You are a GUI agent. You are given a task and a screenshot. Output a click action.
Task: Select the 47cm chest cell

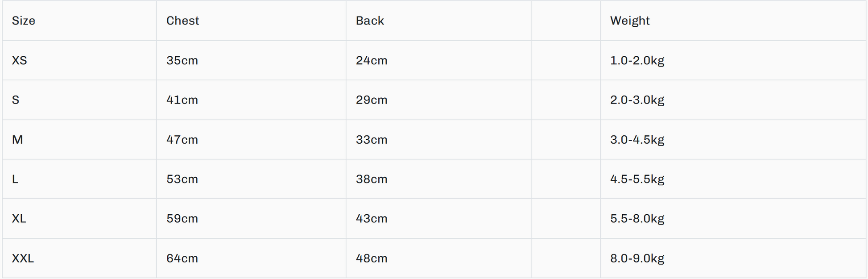click(182, 140)
